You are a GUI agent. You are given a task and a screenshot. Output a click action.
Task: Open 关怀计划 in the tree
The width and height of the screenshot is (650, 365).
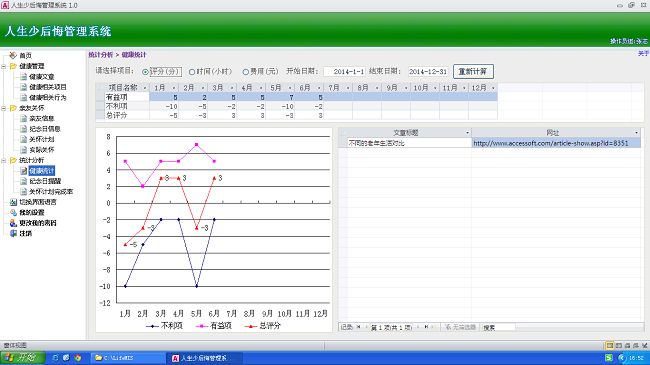click(x=41, y=139)
